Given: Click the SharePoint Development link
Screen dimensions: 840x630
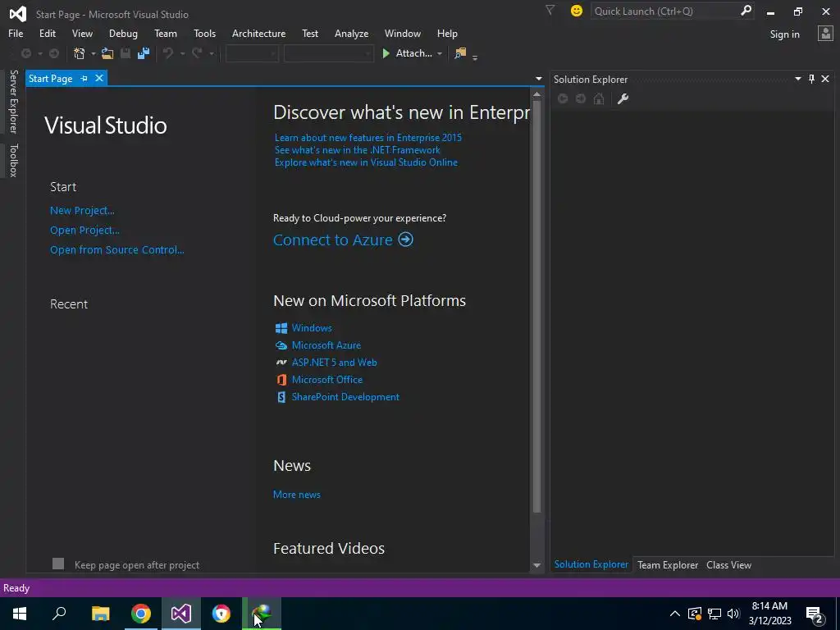Looking at the screenshot, I should [x=345, y=397].
